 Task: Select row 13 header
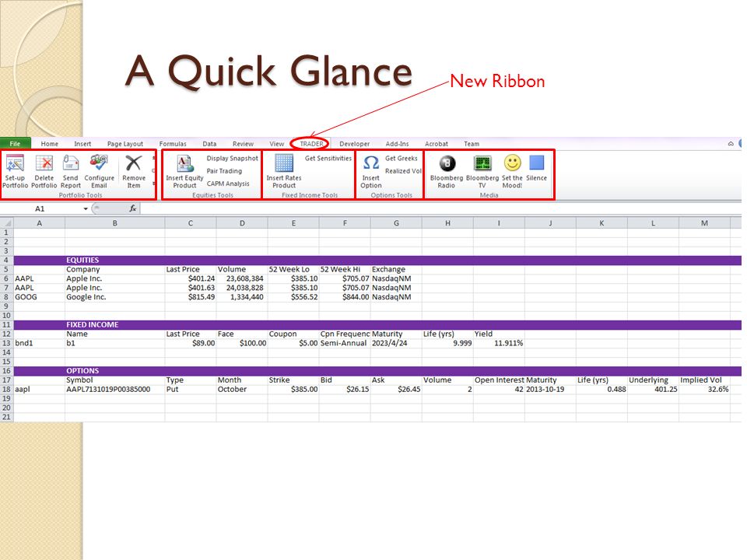click(x=6, y=343)
